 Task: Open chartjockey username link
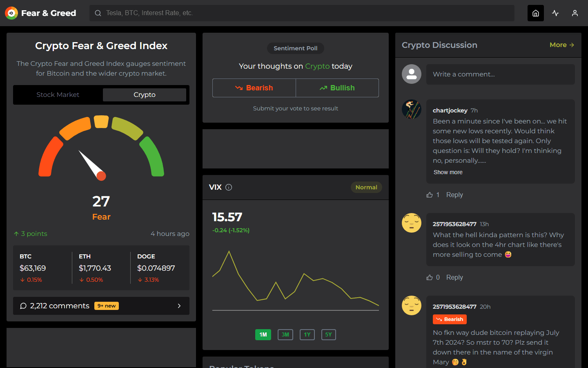click(450, 110)
